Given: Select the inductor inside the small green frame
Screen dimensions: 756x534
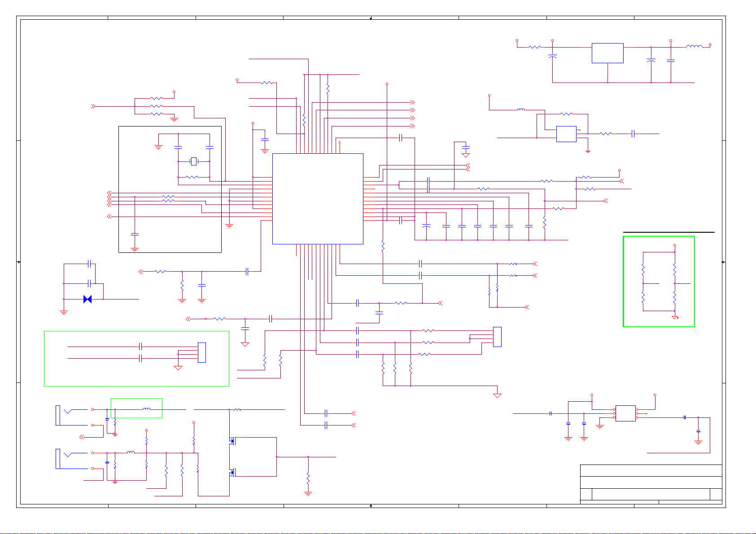Looking at the screenshot, I should (146, 409).
